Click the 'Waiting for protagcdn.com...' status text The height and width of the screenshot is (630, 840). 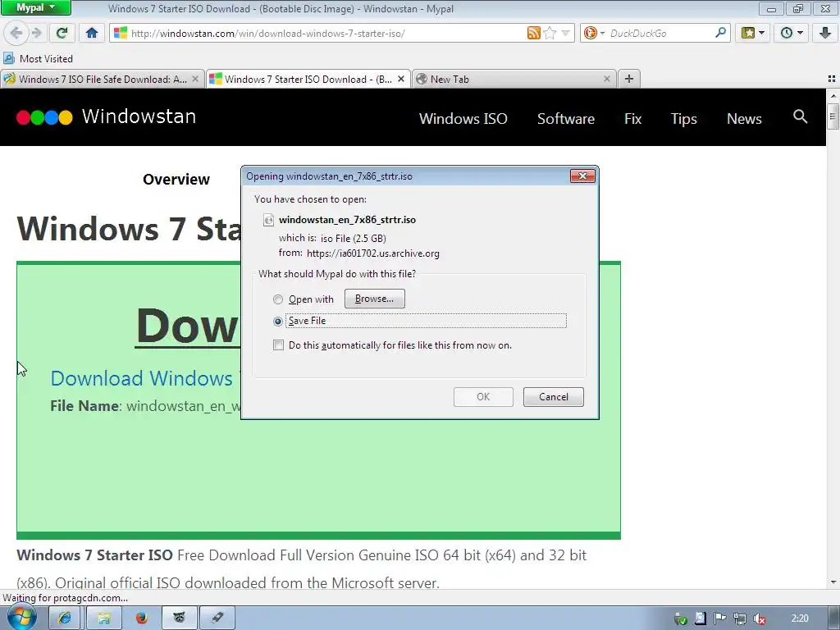click(66, 598)
